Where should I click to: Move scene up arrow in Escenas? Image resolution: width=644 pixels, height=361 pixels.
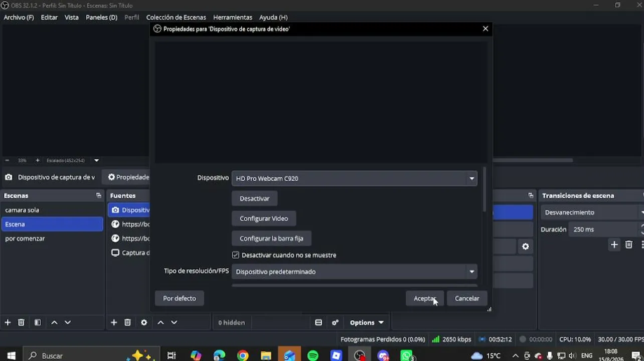(54, 322)
